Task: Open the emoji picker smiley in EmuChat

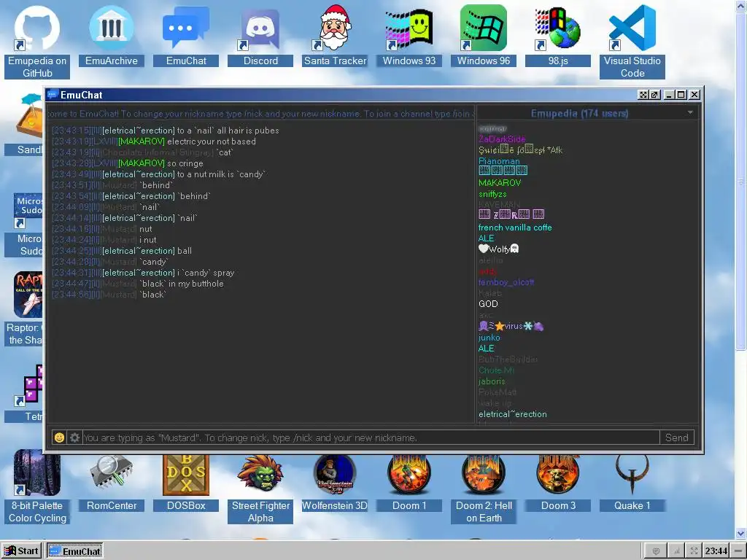Action: pos(59,437)
